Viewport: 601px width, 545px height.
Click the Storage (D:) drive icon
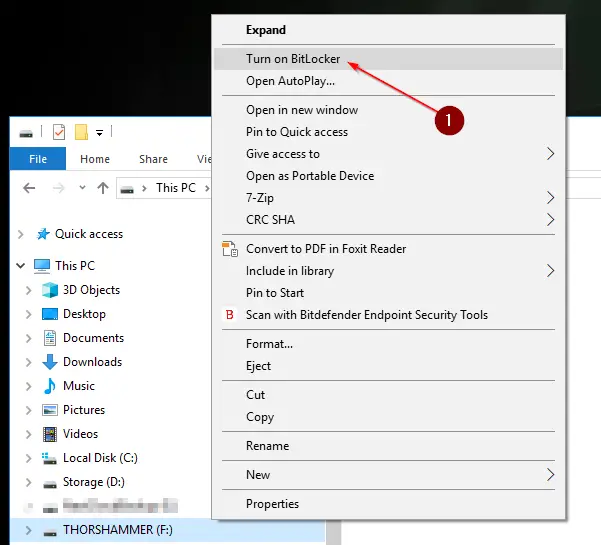50,484
